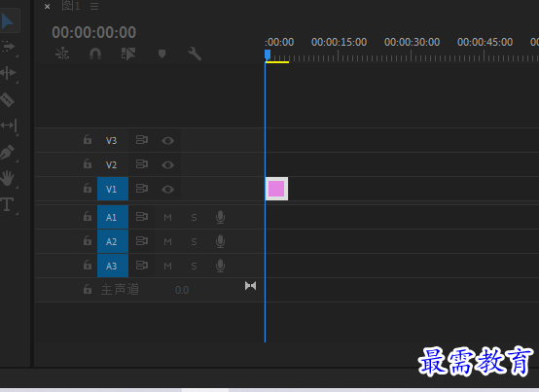Solo track A3

(194, 266)
